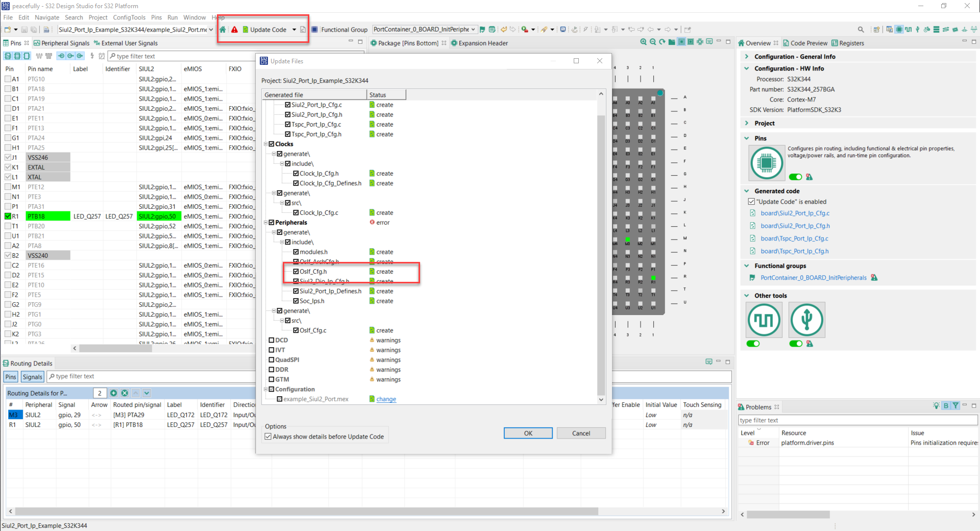Screen dimensions: 980x531
Task: Zoom in on the package view
Action: [644, 42]
